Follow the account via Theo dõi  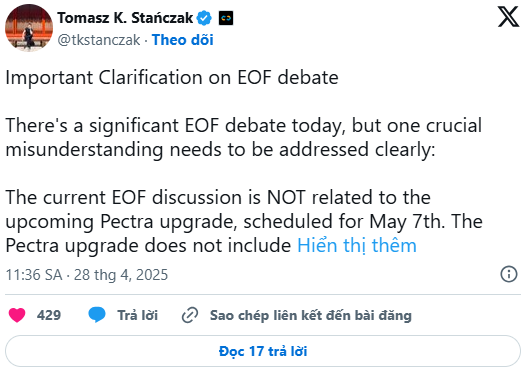point(183,40)
